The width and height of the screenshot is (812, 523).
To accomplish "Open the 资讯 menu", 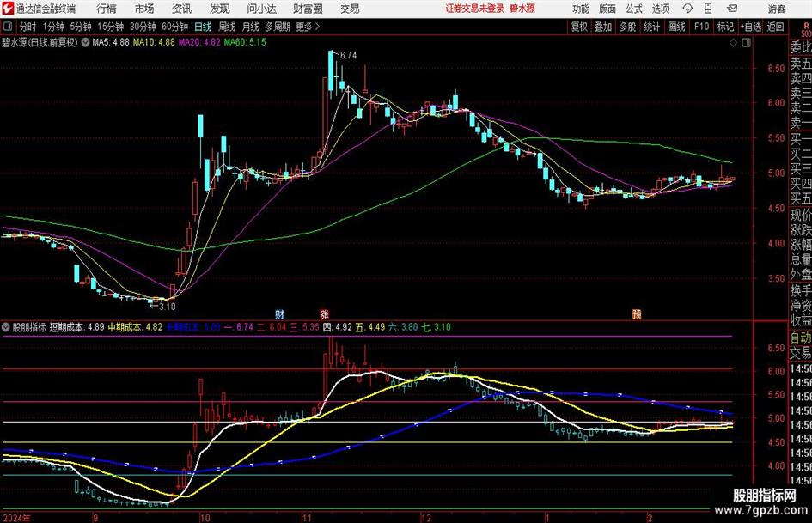I will [182, 9].
